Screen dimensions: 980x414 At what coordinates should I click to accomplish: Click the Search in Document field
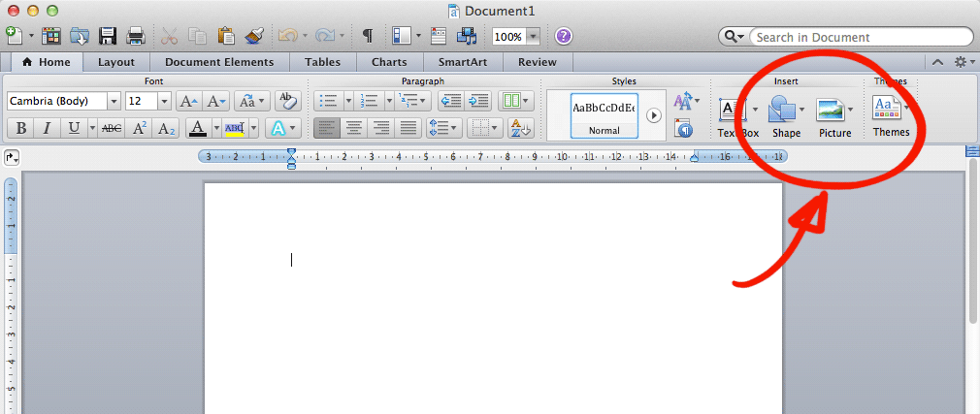(x=860, y=37)
